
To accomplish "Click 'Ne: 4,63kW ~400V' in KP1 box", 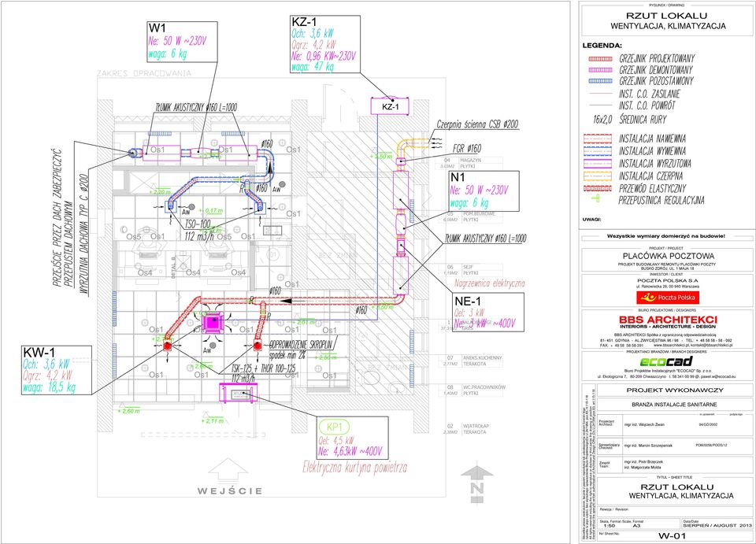I will (x=350, y=451).
